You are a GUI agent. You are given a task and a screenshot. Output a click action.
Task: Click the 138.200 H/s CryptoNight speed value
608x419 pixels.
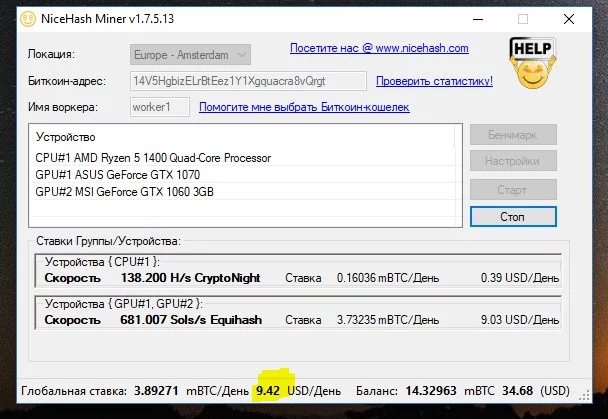[190, 278]
